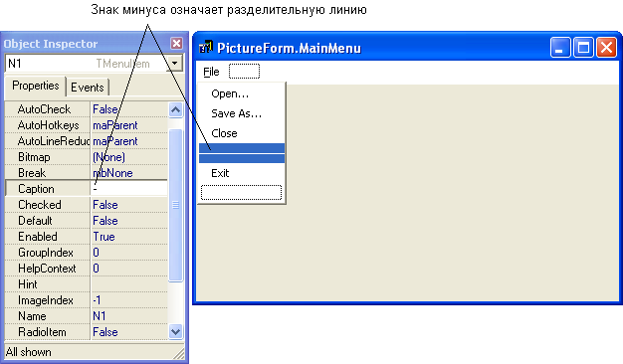Viewport: 623px width, 364px height.
Task: Click the Caption property value field
Action: (x=129, y=189)
